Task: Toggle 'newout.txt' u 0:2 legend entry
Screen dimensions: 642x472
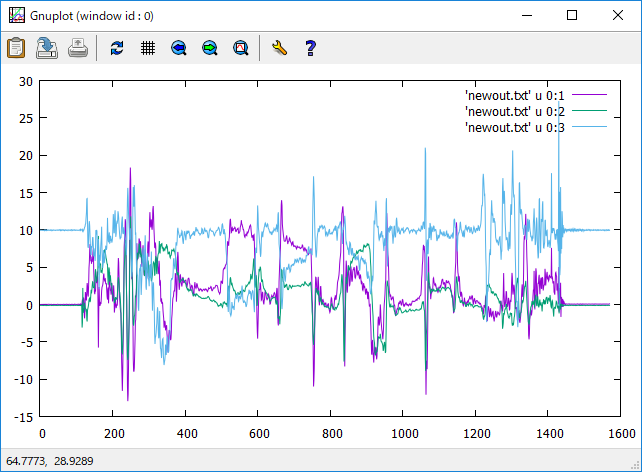Action: tap(515, 111)
